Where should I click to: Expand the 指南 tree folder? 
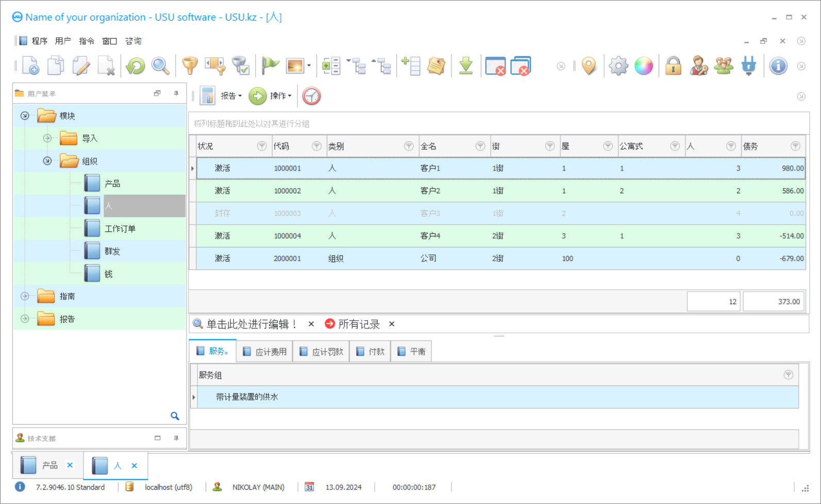(x=25, y=296)
